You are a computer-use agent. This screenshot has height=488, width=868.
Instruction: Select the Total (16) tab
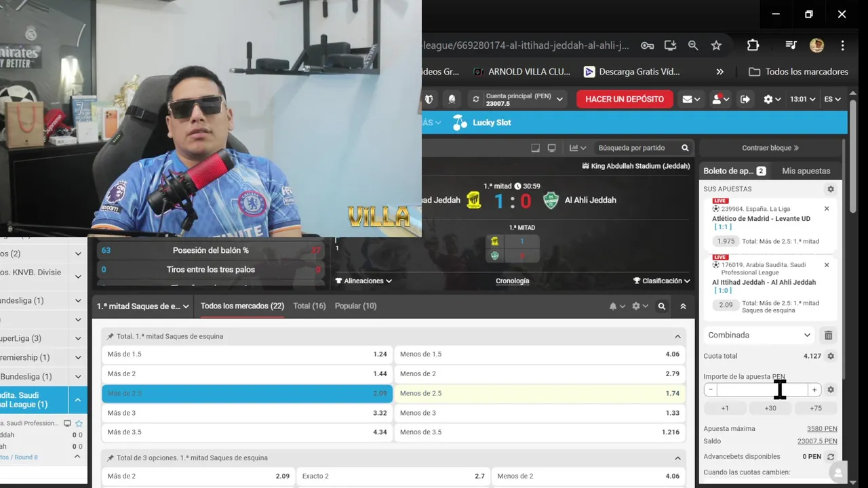(x=309, y=306)
